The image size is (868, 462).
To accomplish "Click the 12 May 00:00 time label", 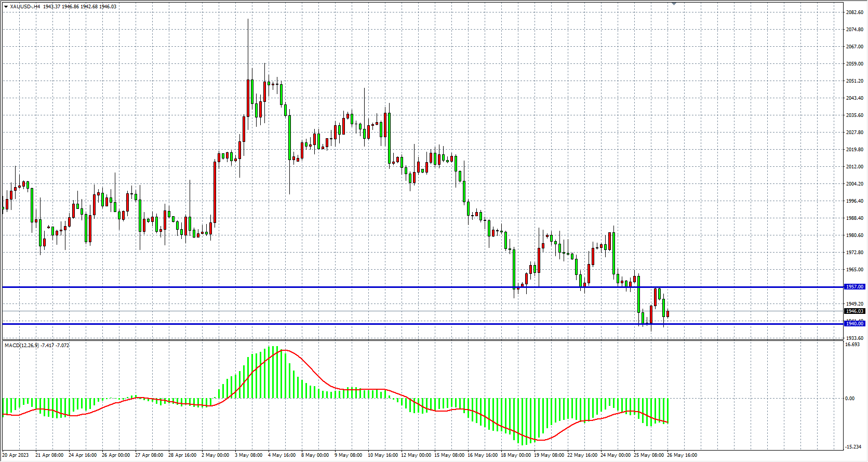I will [416, 455].
